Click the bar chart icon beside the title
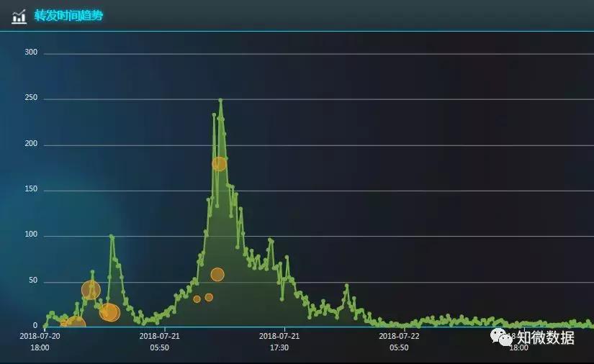Viewport: 594px width, 364px height. (x=19, y=17)
